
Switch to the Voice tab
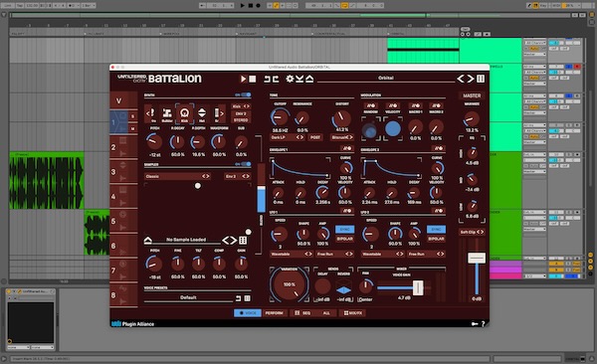tap(248, 313)
